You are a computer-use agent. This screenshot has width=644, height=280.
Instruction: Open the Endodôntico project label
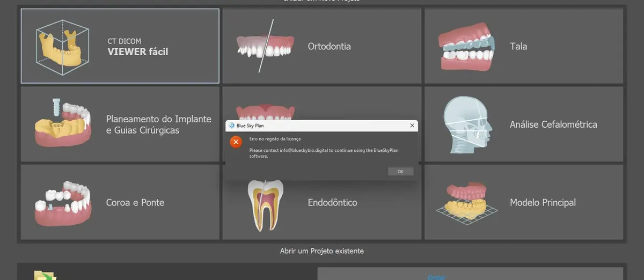(x=332, y=202)
